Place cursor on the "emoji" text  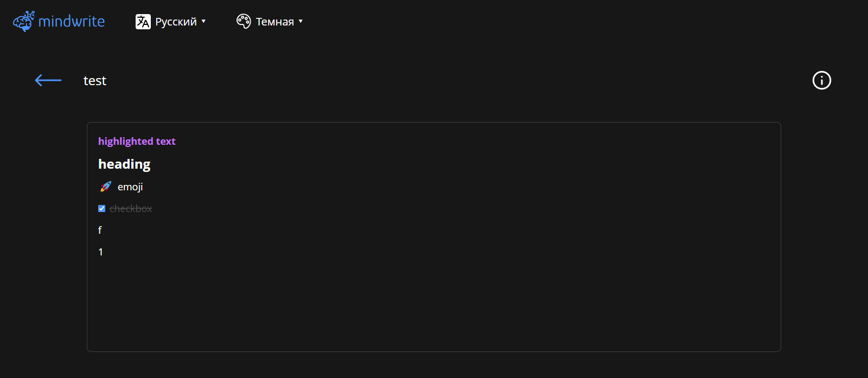coord(130,187)
